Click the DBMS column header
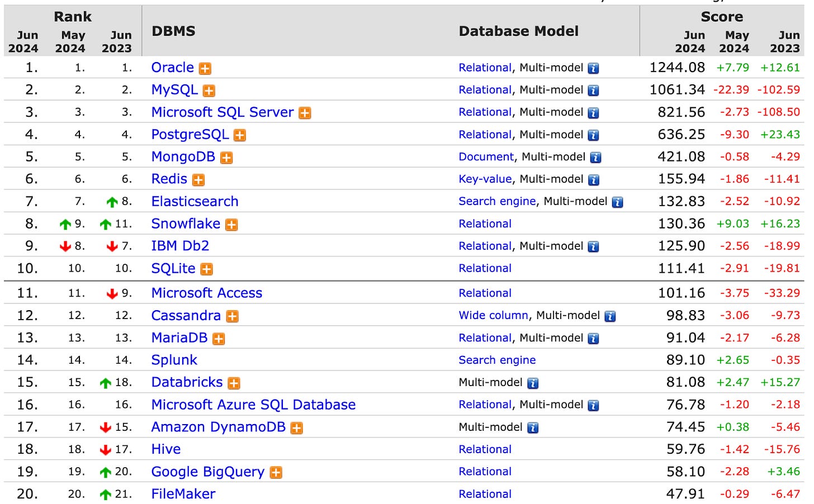The image size is (814, 504). pyautogui.click(x=173, y=31)
